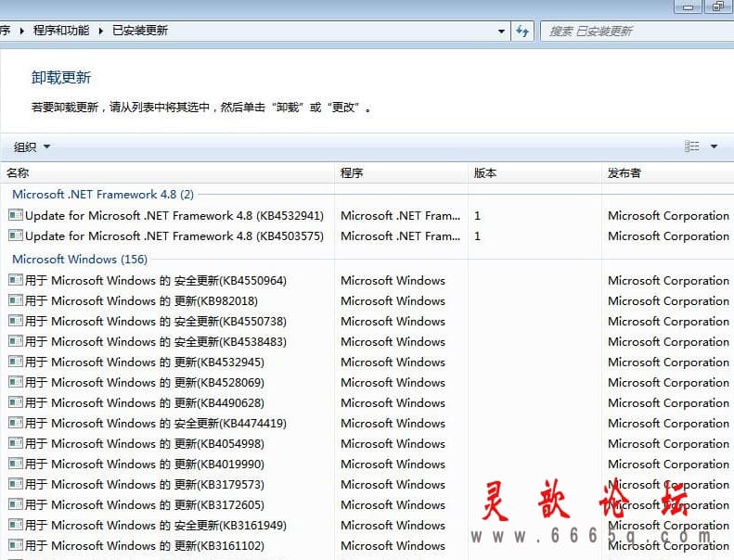Image resolution: width=734 pixels, height=560 pixels.
Task: Click the 程序和功能 breadcrumb
Action: (61, 31)
